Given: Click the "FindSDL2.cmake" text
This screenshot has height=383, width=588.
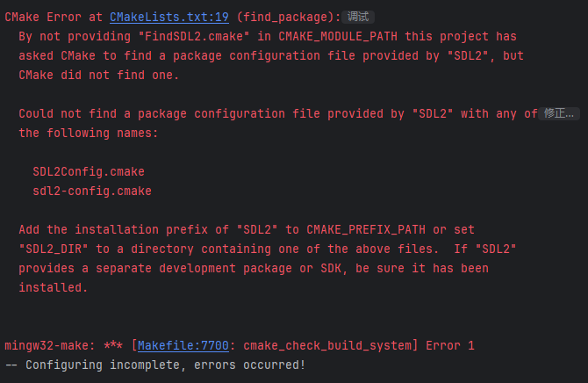Looking at the screenshot, I should [194, 36].
